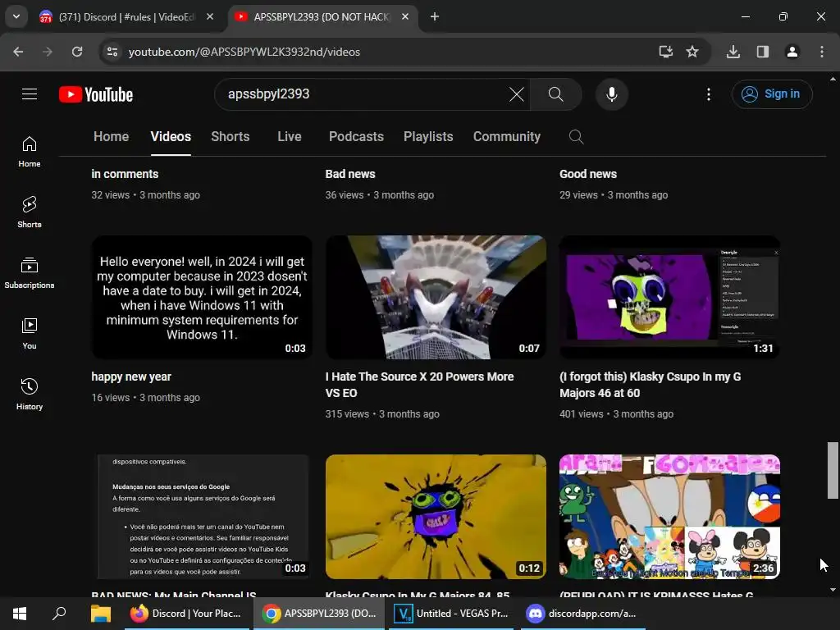840x630 pixels.
Task: Switch to the Discord #rules browser tab
Action: [x=126, y=17]
